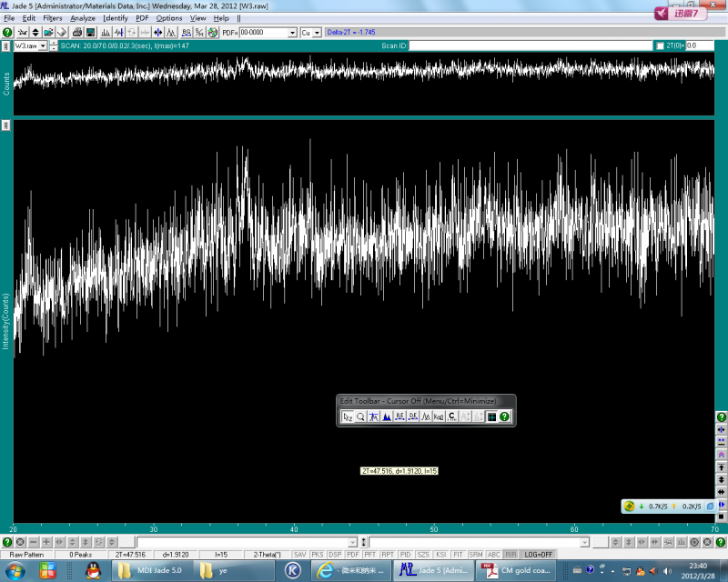728x582 pixels.
Task: Toggle the 2T(0) checkbox
Action: pyautogui.click(x=660, y=45)
